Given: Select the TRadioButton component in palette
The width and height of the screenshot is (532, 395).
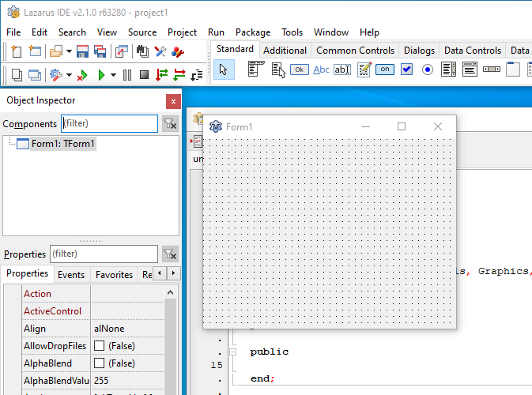Looking at the screenshot, I should tap(428, 70).
